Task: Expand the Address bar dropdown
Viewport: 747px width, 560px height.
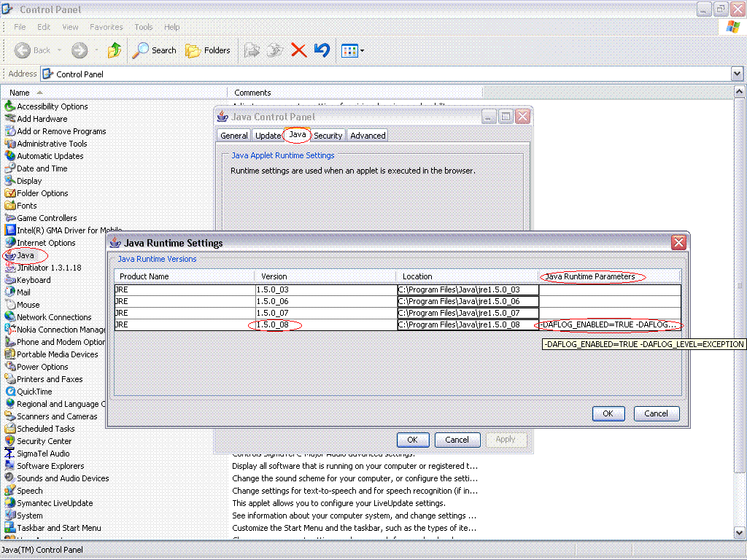Action: pos(737,74)
